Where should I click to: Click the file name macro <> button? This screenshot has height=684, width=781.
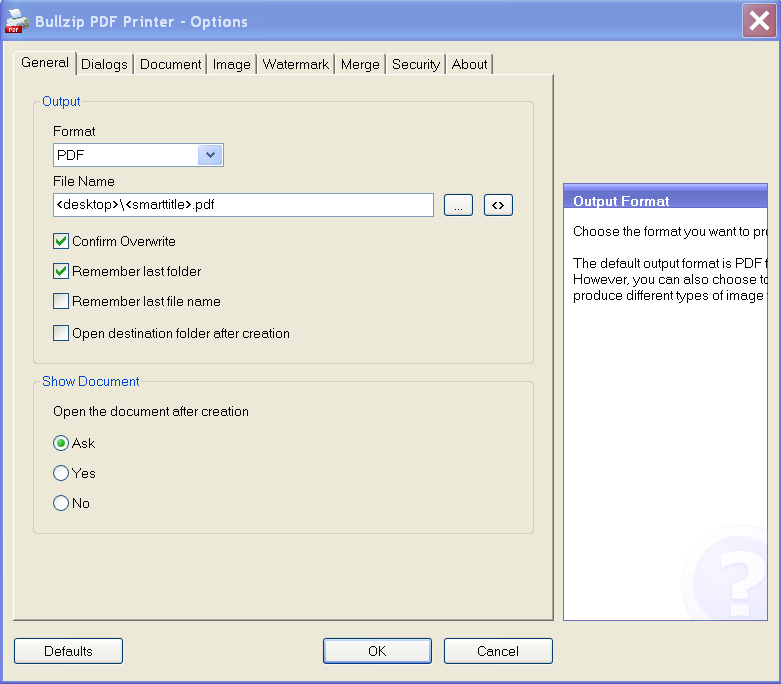498,205
